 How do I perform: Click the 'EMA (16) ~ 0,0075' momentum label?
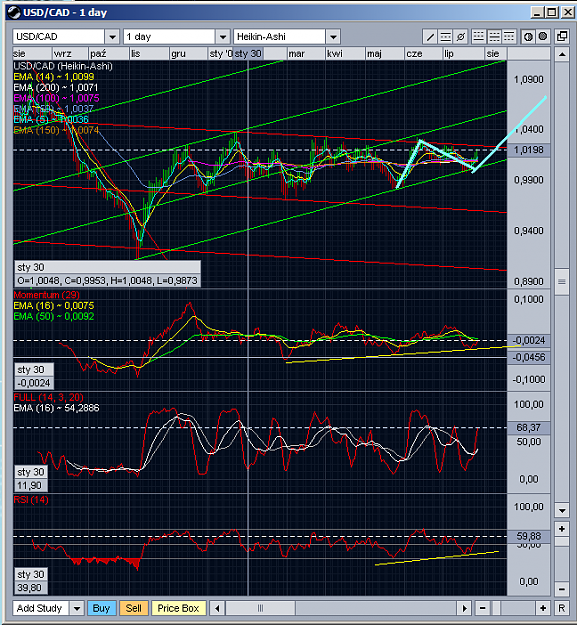coord(54,306)
